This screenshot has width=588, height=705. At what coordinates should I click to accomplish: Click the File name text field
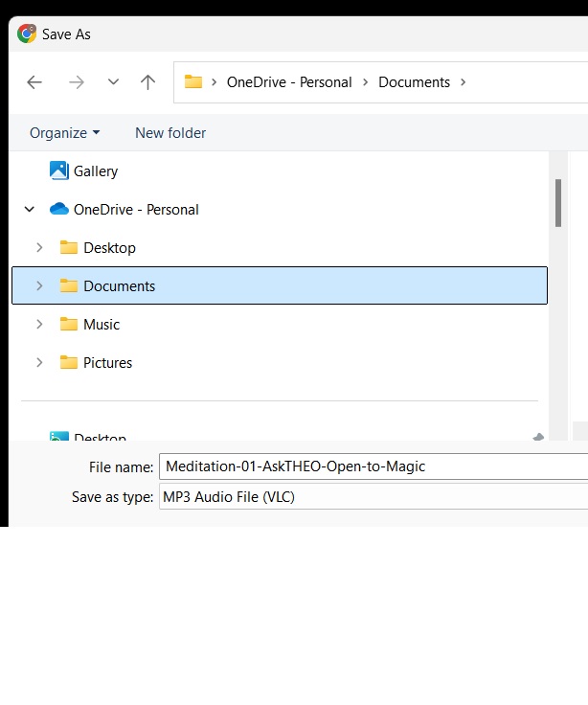[x=373, y=466]
